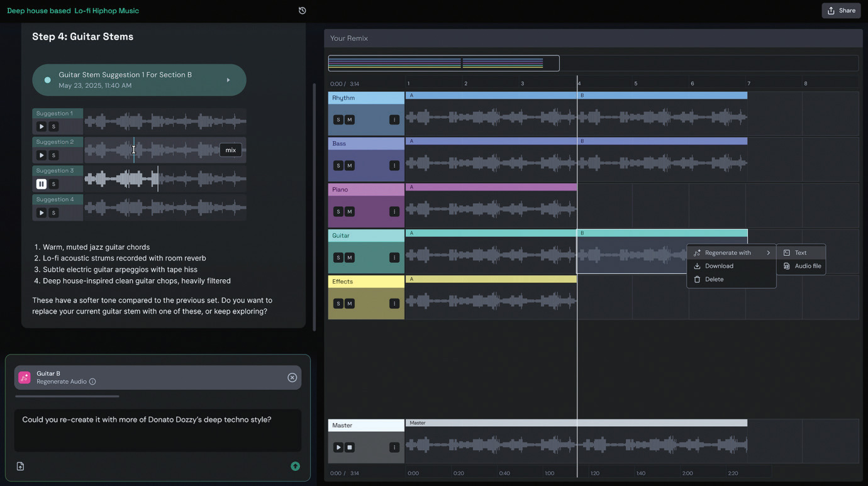Open the history icon in top bar
This screenshot has height=486, width=868.
(303, 11)
